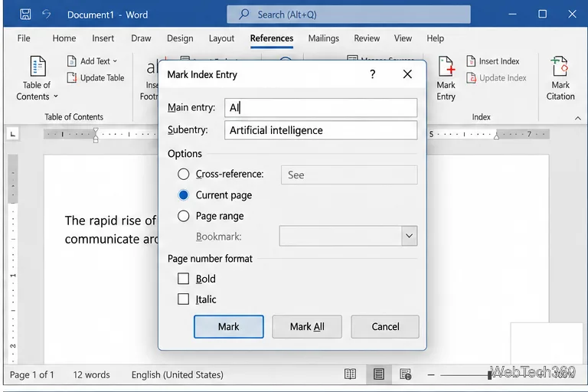The width and height of the screenshot is (588, 392).
Task: Insert Index from ribbon
Action: point(493,61)
